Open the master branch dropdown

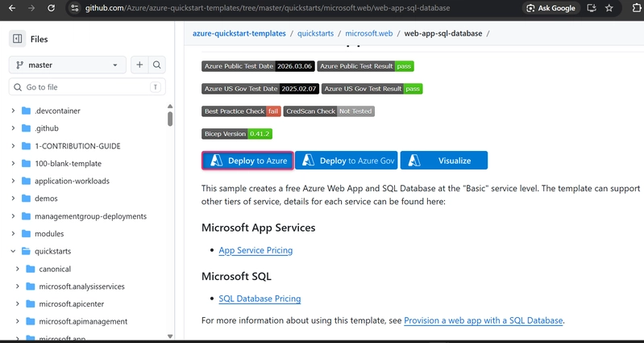coord(68,65)
